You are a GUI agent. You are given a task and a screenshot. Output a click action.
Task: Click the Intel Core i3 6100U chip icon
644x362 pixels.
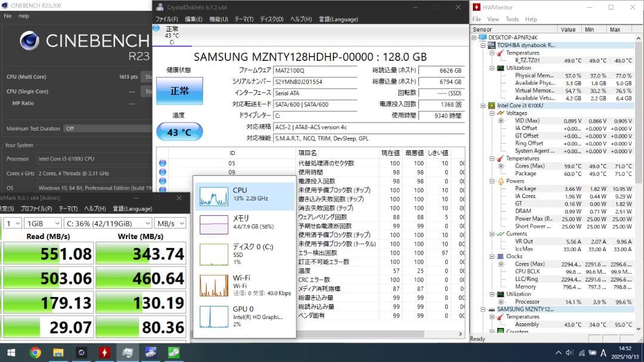[491, 106]
